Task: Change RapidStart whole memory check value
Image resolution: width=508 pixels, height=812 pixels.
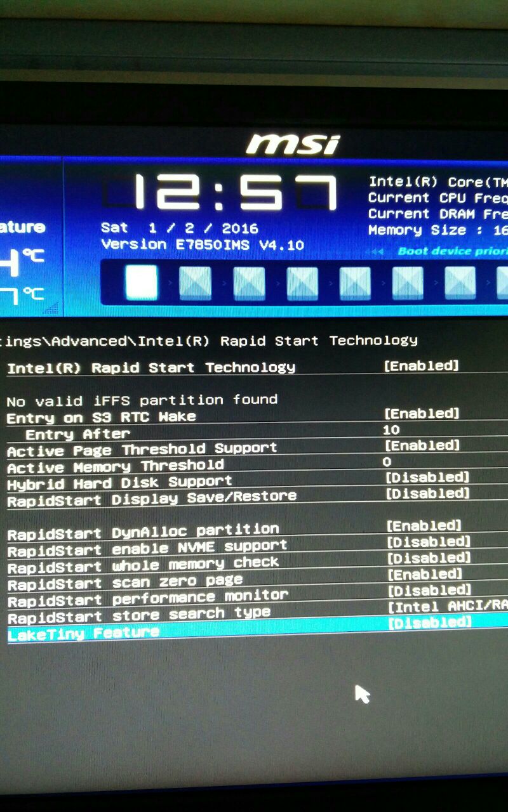Action: pos(429,558)
